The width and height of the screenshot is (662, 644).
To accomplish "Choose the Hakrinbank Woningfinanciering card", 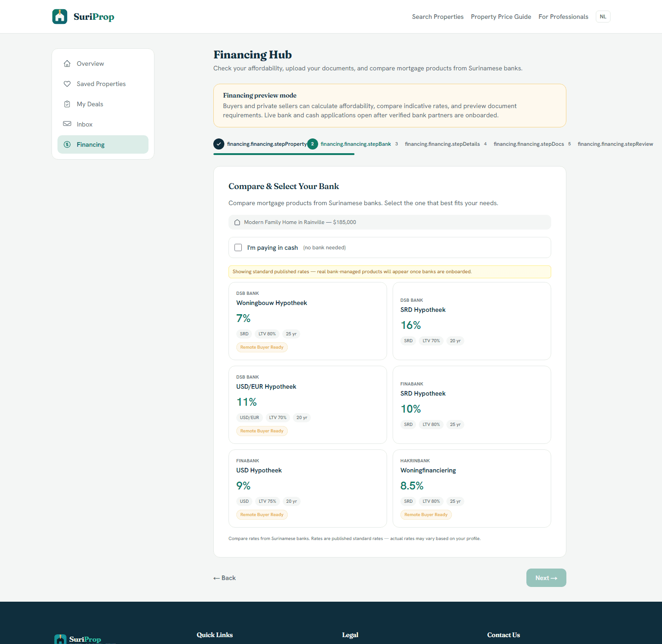I will click(x=472, y=489).
